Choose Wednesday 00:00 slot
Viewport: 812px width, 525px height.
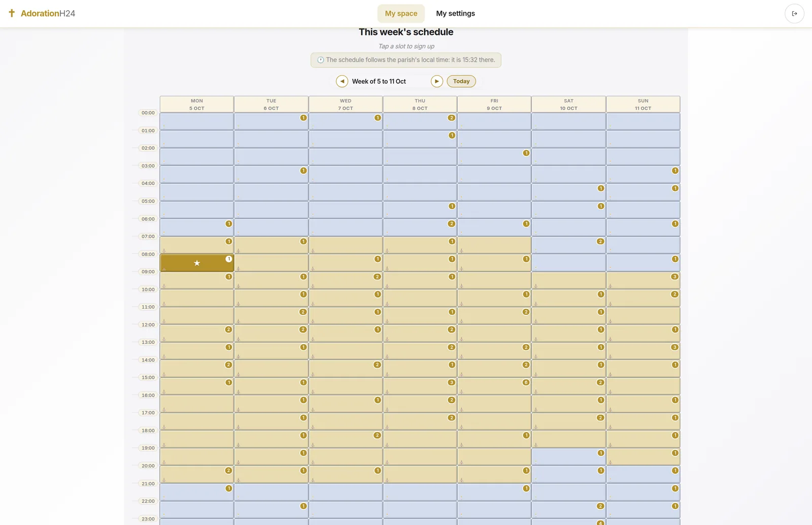tap(346, 121)
